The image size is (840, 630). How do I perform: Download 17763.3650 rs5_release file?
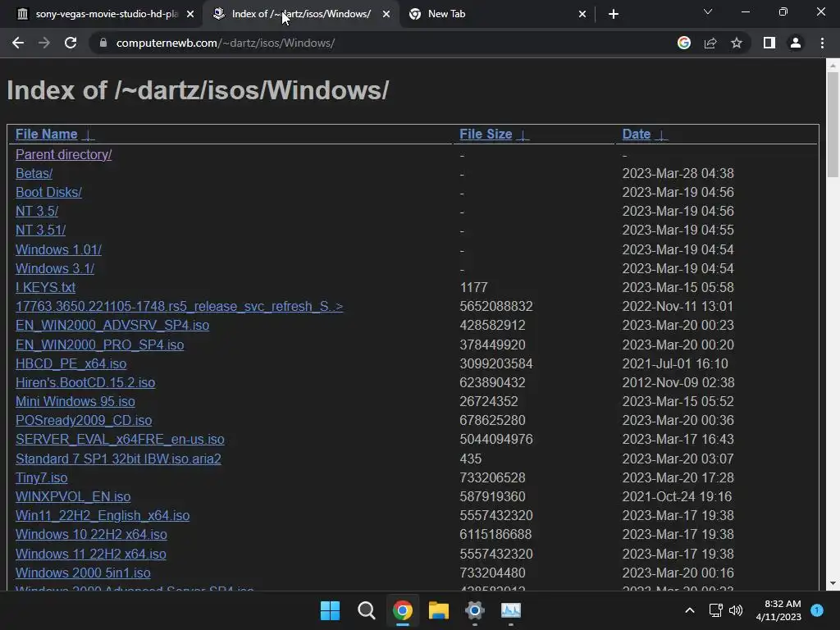pyautogui.click(x=180, y=307)
